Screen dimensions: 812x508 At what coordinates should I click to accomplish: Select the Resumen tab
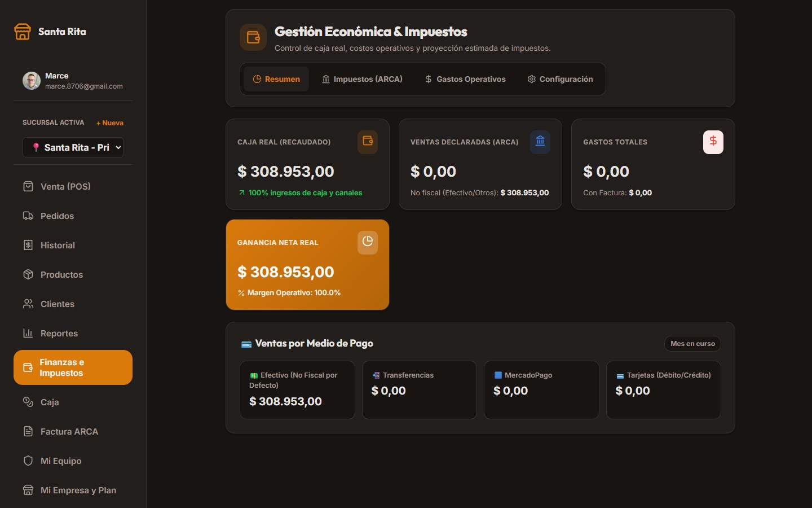pos(276,79)
